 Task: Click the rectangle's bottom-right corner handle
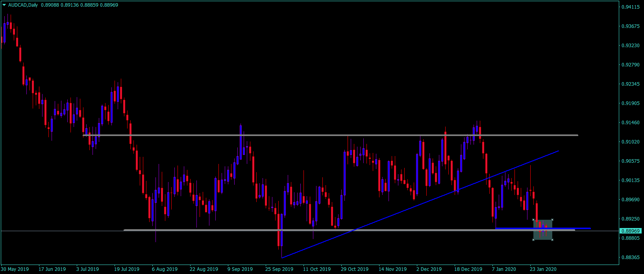coord(553,240)
